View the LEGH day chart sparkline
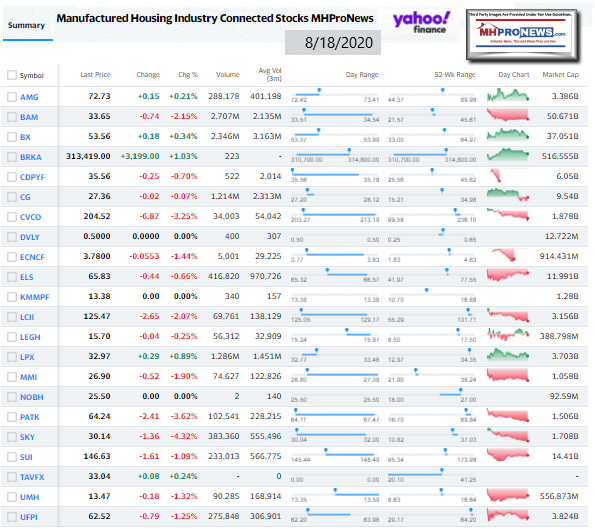595x529 pixels. click(508, 335)
